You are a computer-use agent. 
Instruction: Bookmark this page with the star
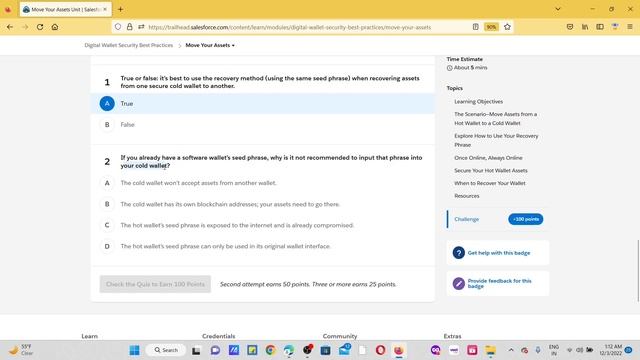point(507,27)
